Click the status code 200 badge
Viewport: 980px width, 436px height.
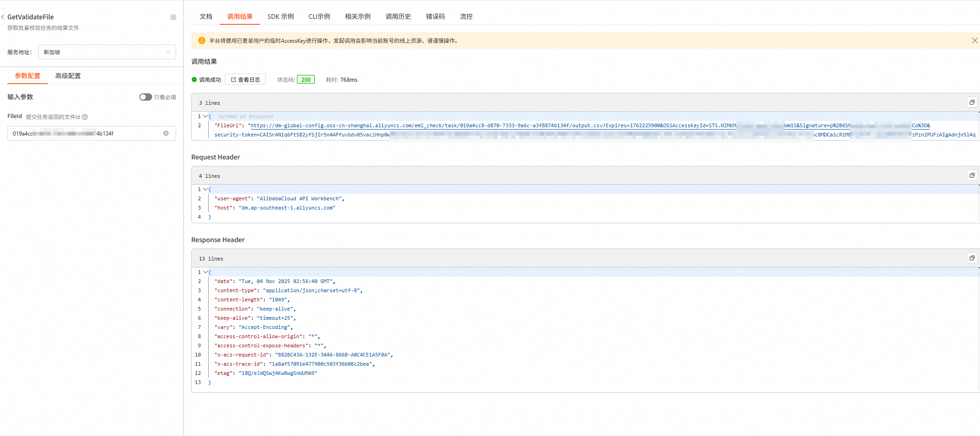(306, 79)
